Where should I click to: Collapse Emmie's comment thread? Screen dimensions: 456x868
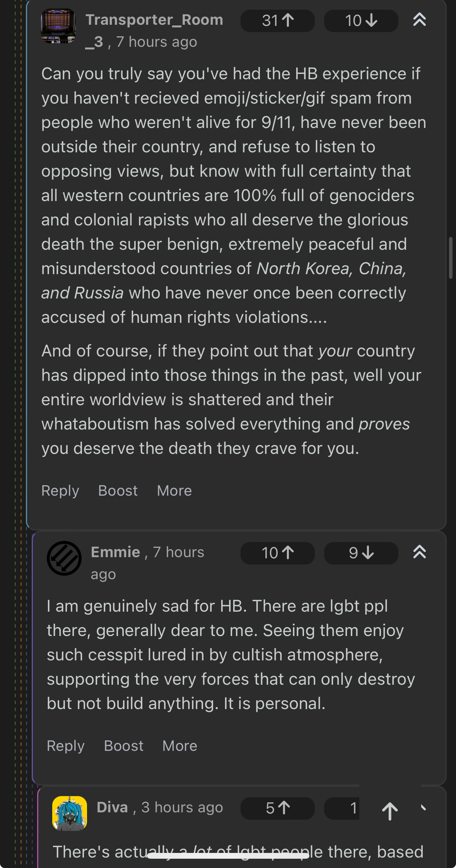pos(419,552)
